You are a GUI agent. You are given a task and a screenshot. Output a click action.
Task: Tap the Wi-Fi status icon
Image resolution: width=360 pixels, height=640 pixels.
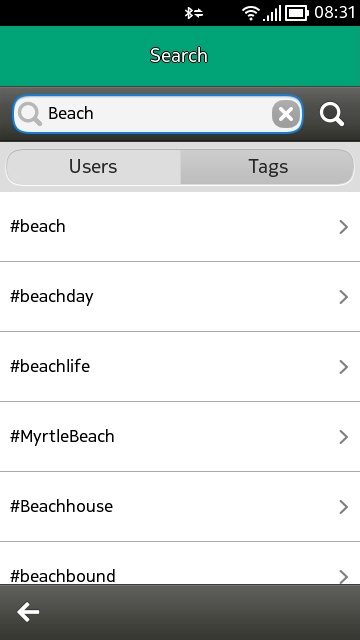pyautogui.click(x=250, y=13)
